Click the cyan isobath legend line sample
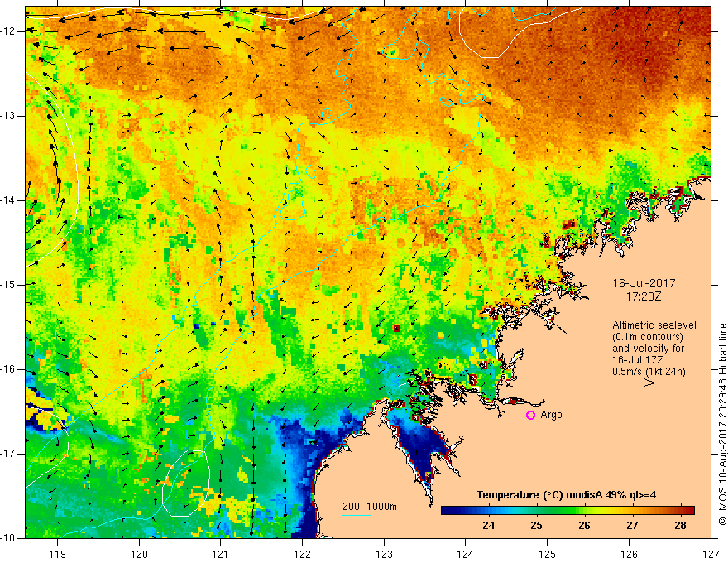Viewport: 728px width, 563px height. [356, 515]
